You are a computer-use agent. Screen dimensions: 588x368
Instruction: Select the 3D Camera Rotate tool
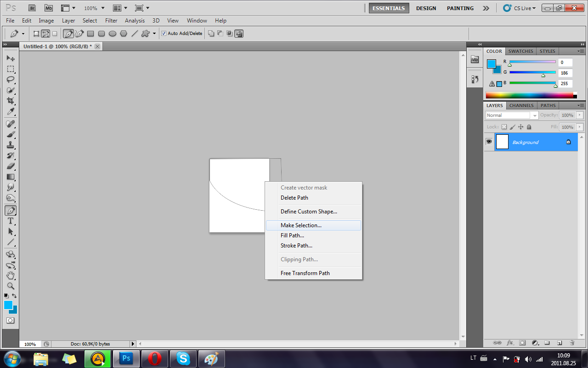click(11, 265)
